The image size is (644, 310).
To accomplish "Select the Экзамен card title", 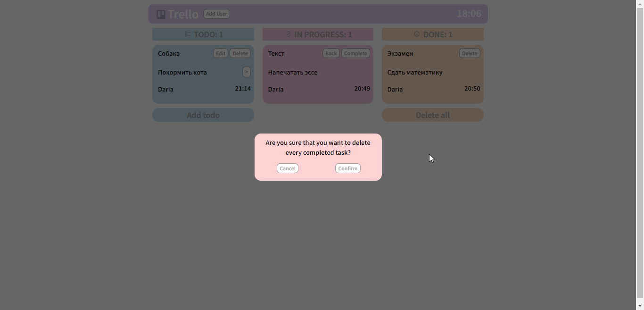I will coord(400,53).
